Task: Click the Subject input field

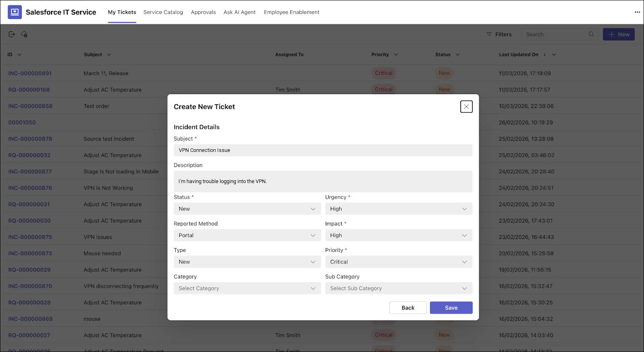Action: pyautogui.click(x=323, y=150)
